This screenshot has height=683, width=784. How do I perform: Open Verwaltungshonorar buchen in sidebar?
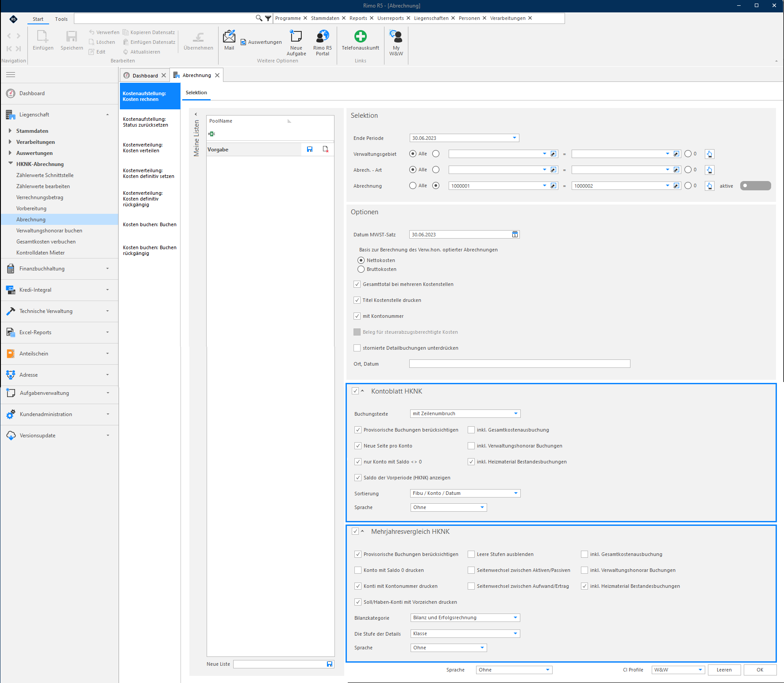tap(49, 231)
